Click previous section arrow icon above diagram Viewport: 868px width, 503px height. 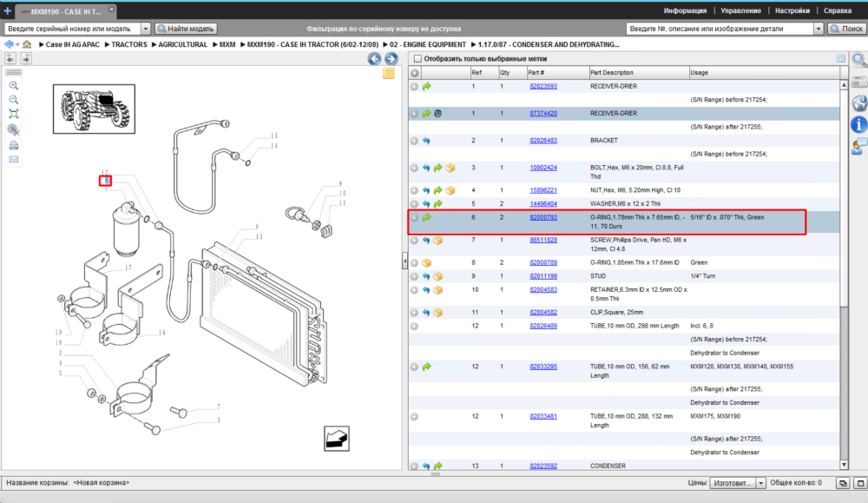10,58
